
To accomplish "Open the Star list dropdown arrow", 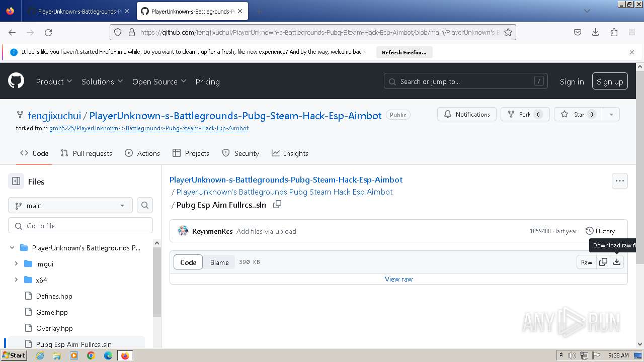I will pos(611,114).
